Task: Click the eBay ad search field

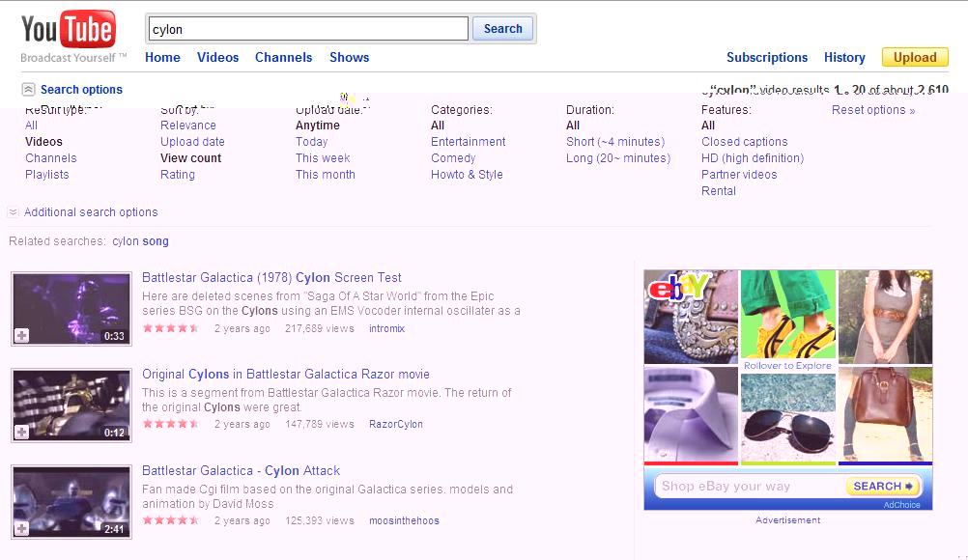Action: (750, 486)
